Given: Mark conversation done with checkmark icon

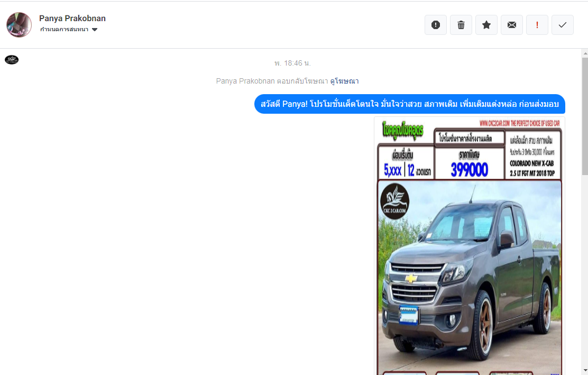Looking at the screenshot, I should click(563, 25).
